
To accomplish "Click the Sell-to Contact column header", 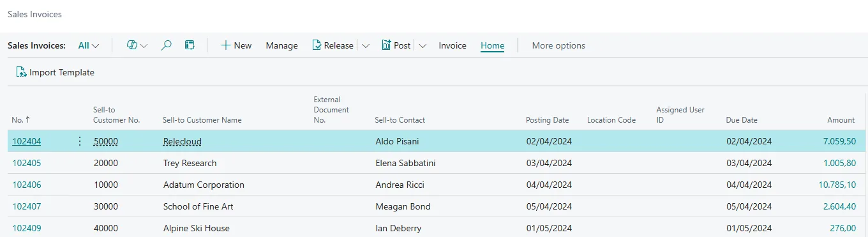I will coord(400,120).
